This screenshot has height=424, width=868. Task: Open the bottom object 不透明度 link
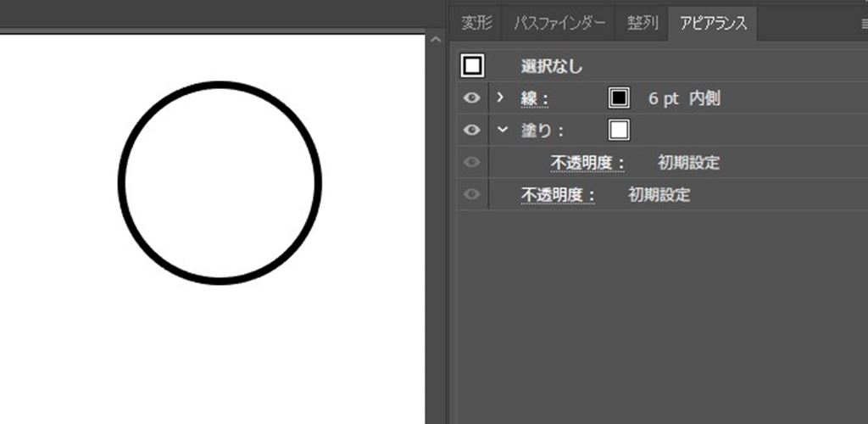557,195
